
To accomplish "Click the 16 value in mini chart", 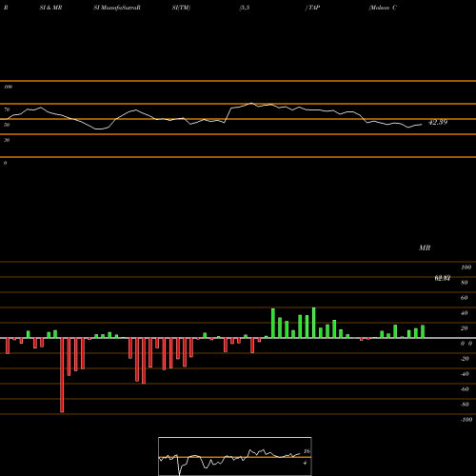I will point(307,451).
